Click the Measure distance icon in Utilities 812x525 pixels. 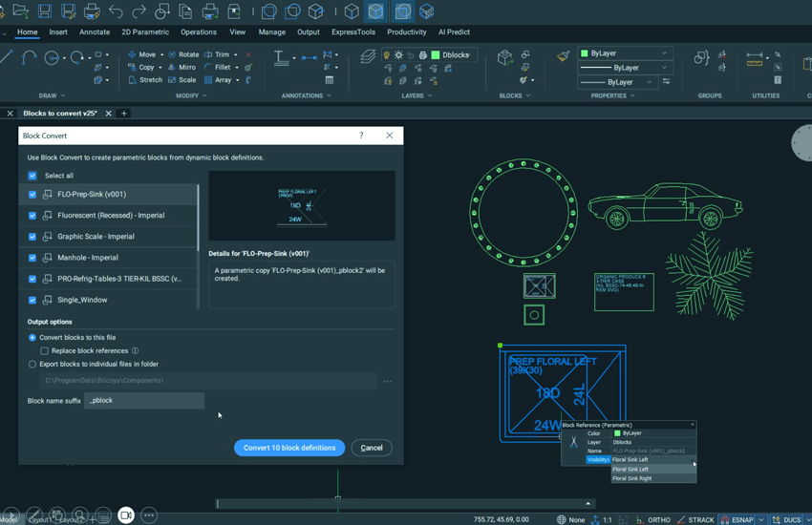click(x=755, y=58)
